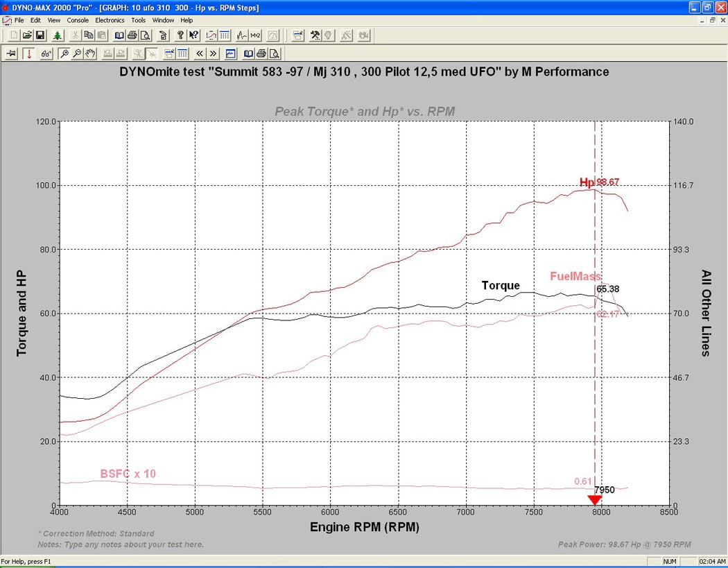Click the eyeglasses view icon
The width and height of the screenshot is (728, 568).
tap(46, 53)
